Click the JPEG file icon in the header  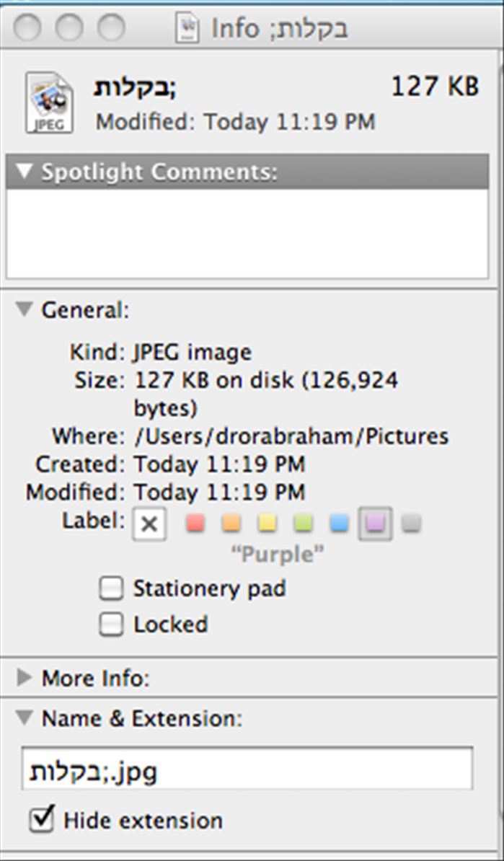(49, 102)
